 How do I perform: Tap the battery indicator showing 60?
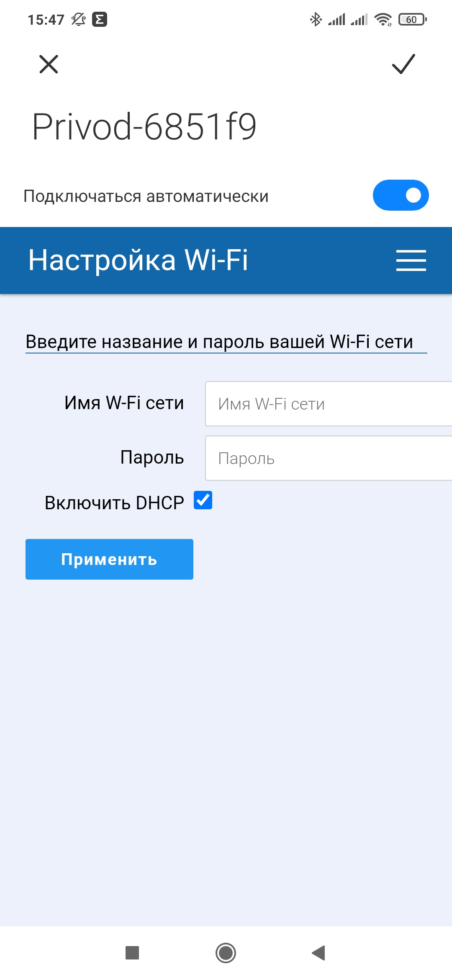(413, 19)
